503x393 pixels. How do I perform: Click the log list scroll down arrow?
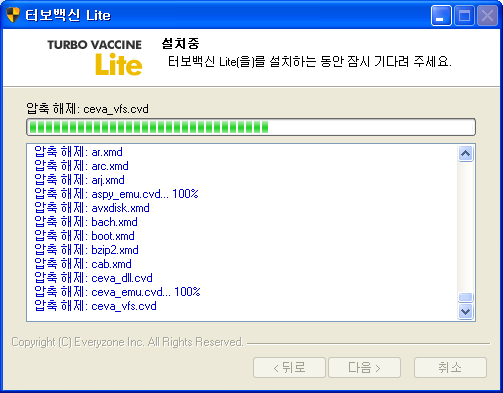pos(465,311)
